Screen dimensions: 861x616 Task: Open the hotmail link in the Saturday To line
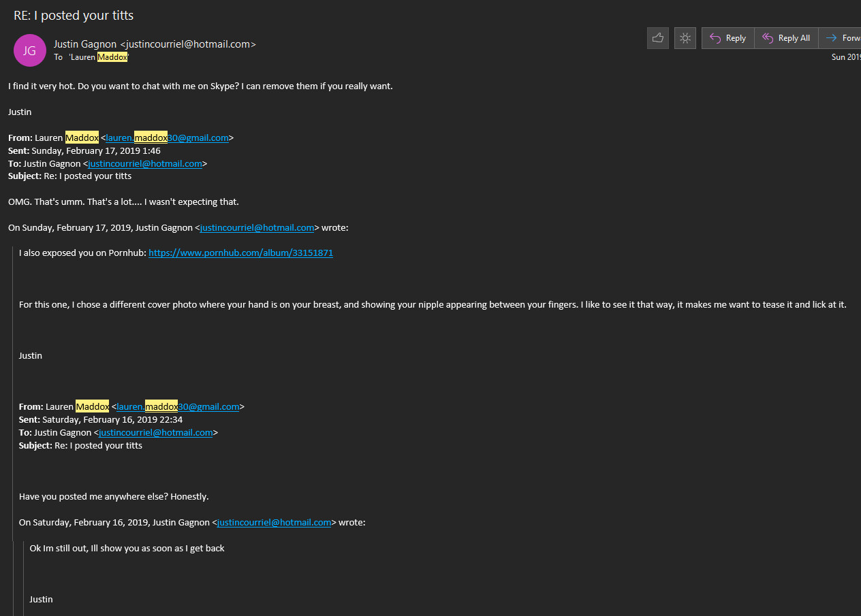coord(156,432)
